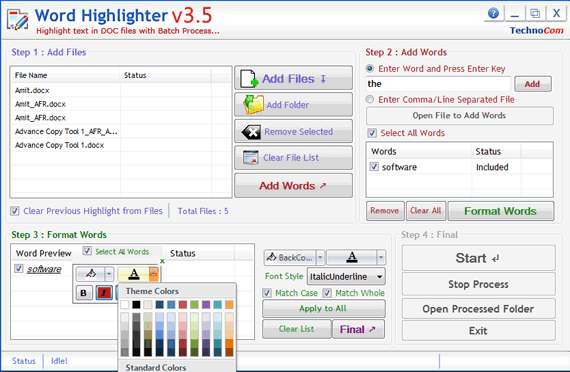Screen dimensions: 570x372
Task: Uncheck software in Word Preview list
Action: point(19,268)
